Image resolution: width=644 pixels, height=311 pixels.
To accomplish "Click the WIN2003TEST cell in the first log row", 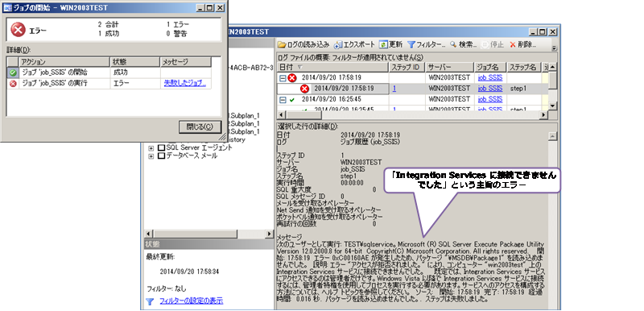I will (x=449, y=77).
